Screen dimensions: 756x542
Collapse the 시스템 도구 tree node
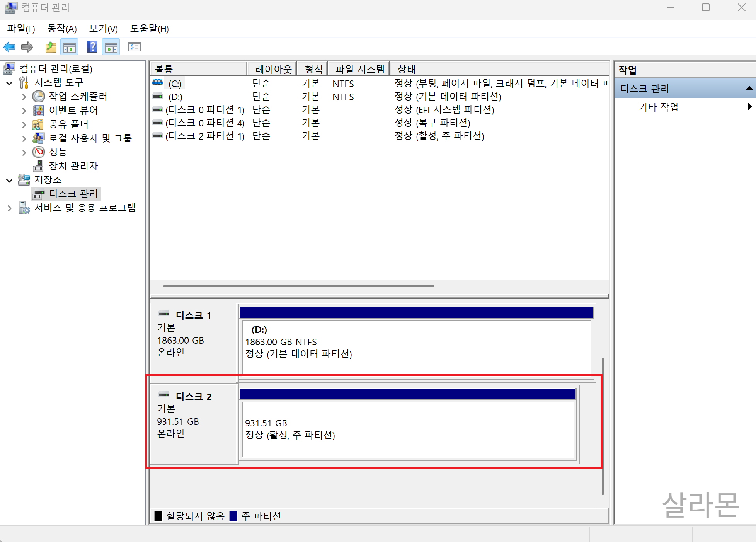click(10, 83)
